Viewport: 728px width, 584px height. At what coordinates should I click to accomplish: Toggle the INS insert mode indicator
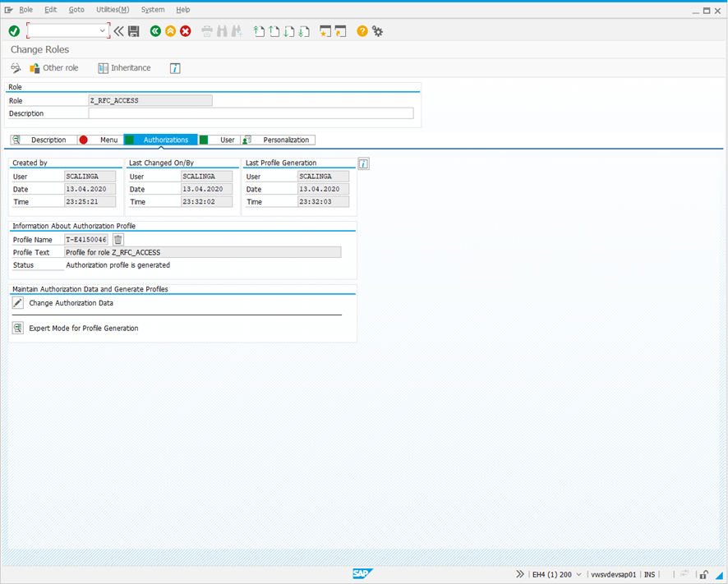pyautogui.click(x=650, y=574)
